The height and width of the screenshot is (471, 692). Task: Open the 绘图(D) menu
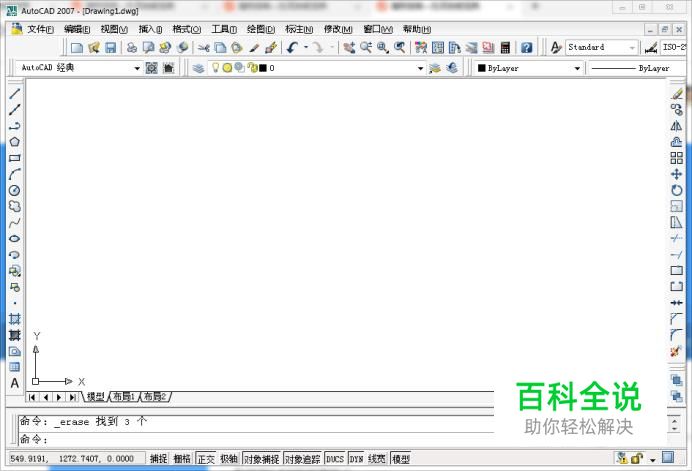click(x=261, y=29)
